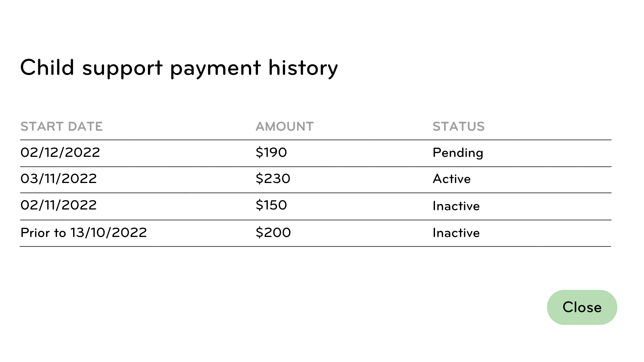Click the date 02/12/2022
Image resolution: width=644 pixels, height=362 pixels.
[60, 153]
